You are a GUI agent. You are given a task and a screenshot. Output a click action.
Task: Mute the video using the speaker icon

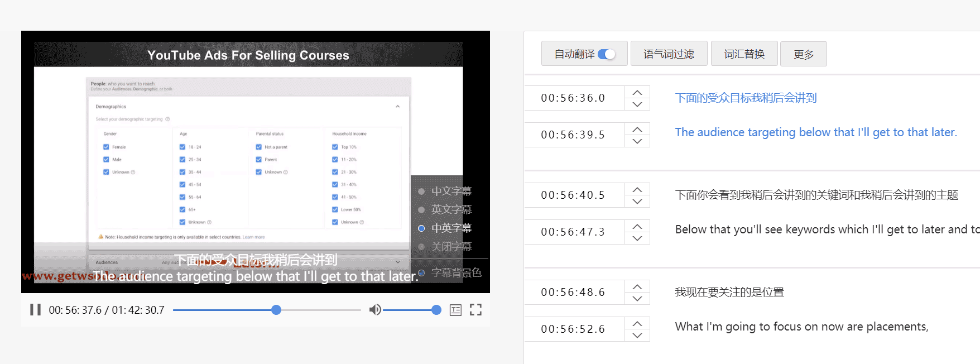[x=375, y=310]
